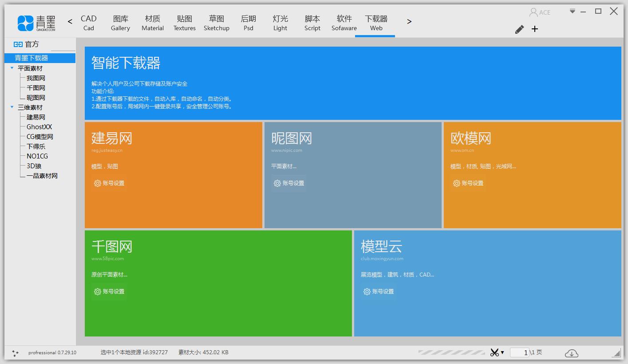The image size is (628, 364).
Task: Click the scissors tool icon in status bar
Action: click(494, 352)
